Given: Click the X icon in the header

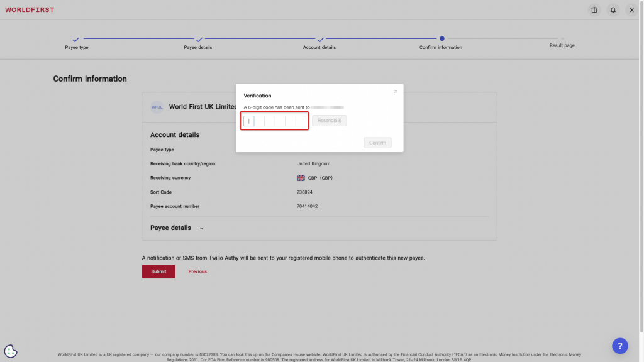Looking at the screenshot, I should (631, 9).
